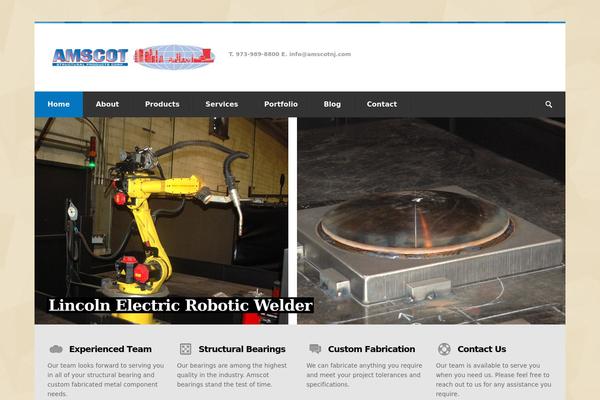Click the Lincoln Electric Robotic Welder caption

click(181, 305)
